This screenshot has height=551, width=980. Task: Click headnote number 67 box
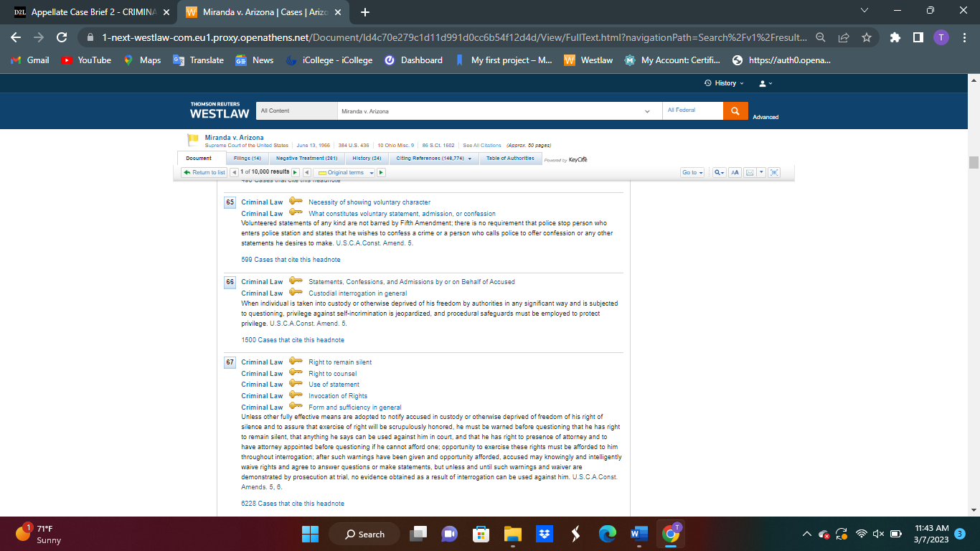coord(230,362)
